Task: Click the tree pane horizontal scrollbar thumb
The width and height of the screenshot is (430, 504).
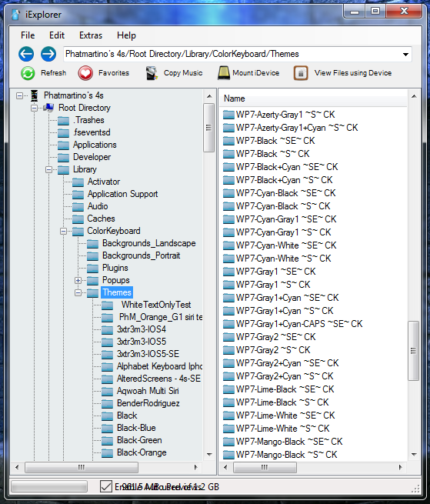Action: coord(82,467)
